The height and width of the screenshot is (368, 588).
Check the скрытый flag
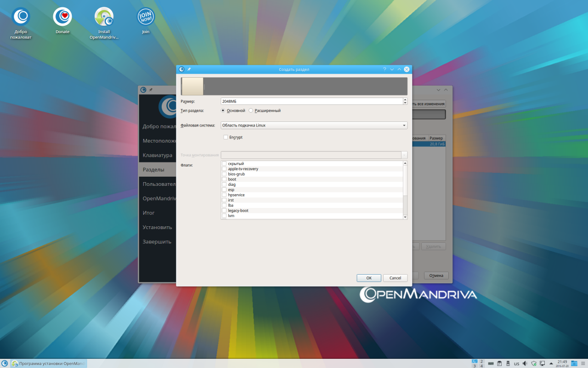pyautogui.click(x=224, y=164)
